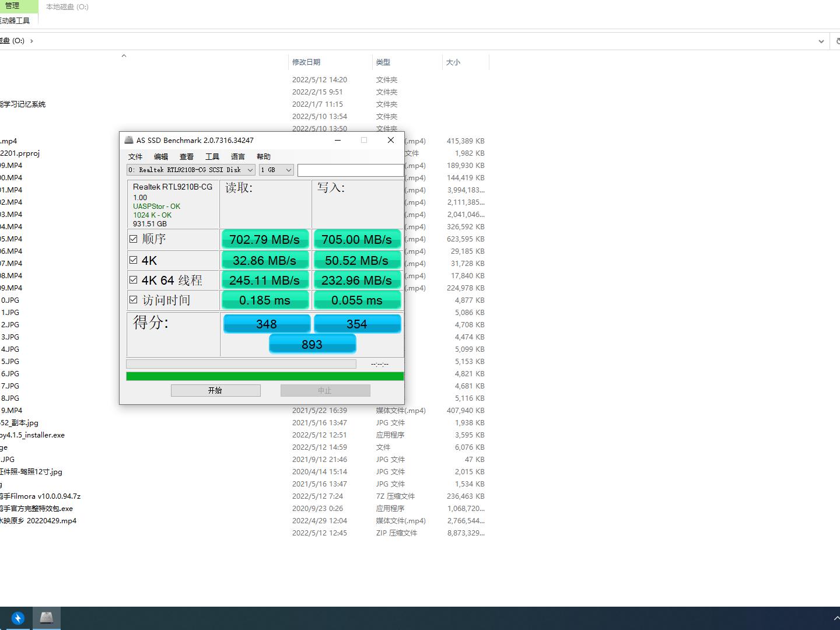Image resolution: width=840 pixels, height=630 pixels.
Task: Sort files by 类型 column header
Action: 383,62
